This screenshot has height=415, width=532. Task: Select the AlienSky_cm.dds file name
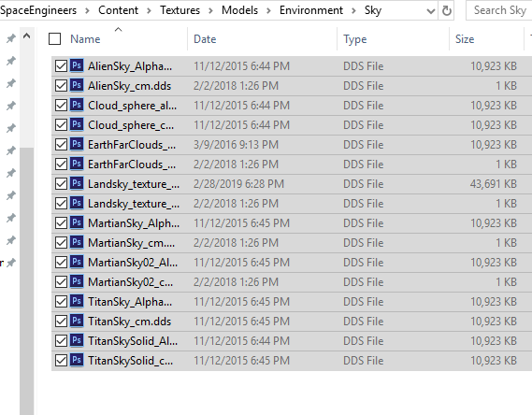(x=129, y=86)
